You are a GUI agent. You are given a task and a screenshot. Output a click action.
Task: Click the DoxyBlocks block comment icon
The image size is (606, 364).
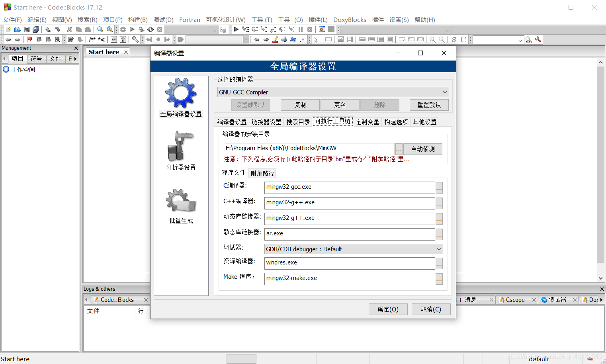coord(92,39)
